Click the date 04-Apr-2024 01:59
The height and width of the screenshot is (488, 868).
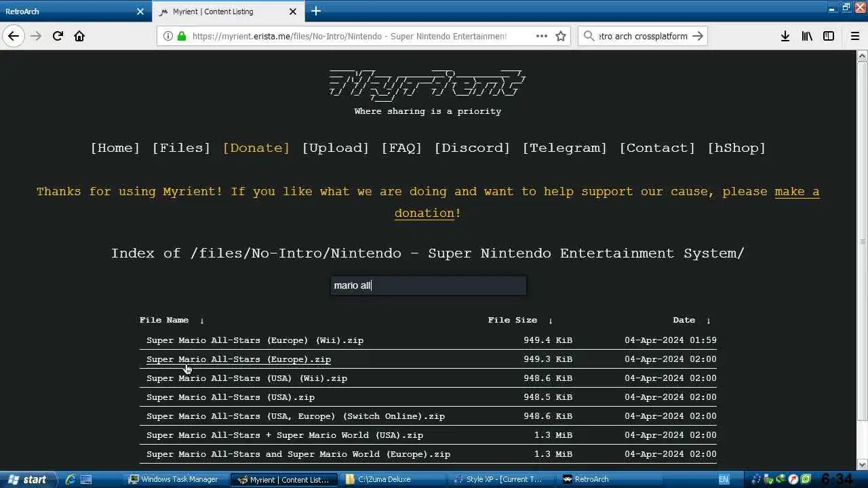pyautogui.click(x=671, y=340)
